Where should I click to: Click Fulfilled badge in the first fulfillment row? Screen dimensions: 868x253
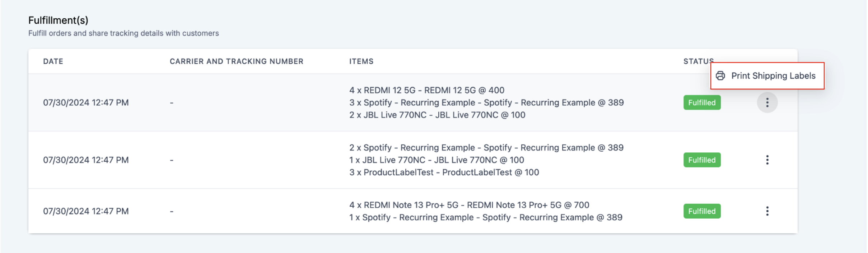pyautogui.click(x=702, y=102)
